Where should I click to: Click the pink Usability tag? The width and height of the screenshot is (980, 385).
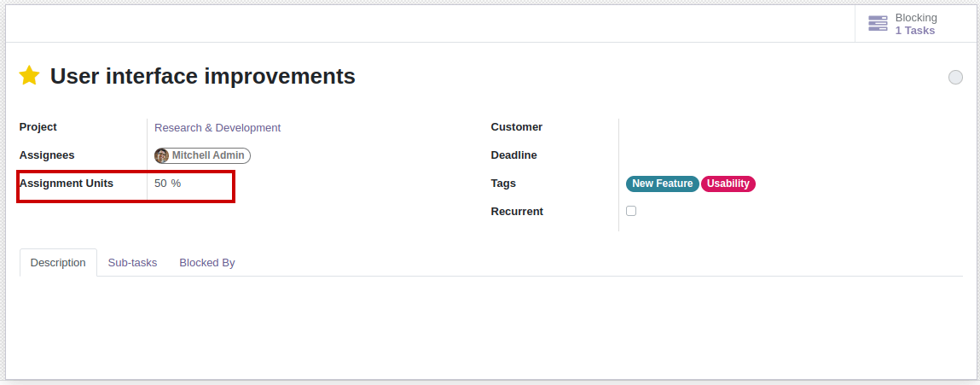(x=728, y=184)
